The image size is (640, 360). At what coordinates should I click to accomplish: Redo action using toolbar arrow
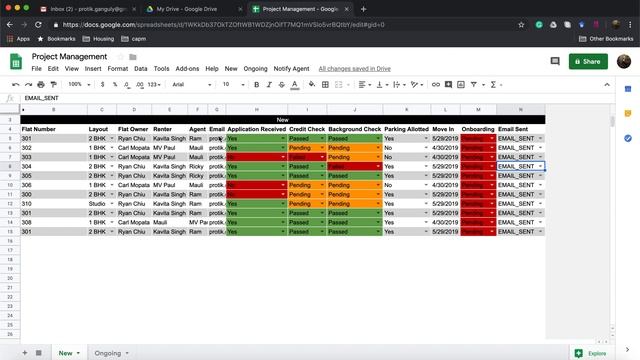tap(28, 84)
